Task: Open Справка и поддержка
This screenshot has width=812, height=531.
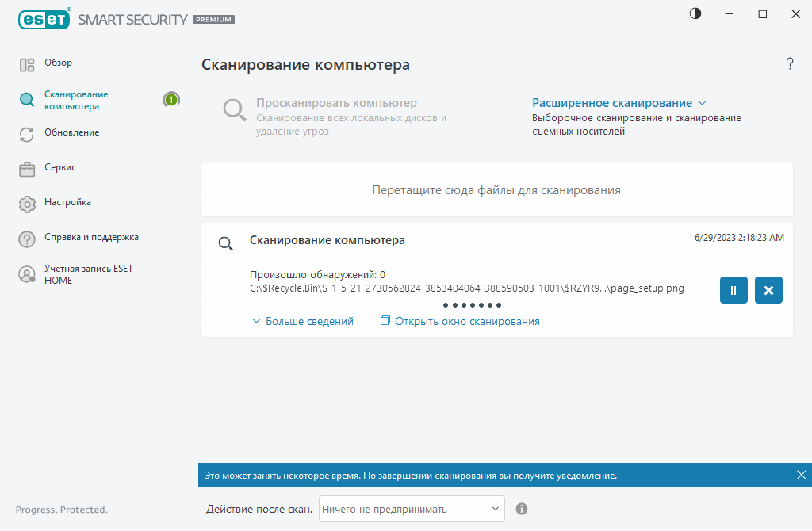Action: [90, 237]
